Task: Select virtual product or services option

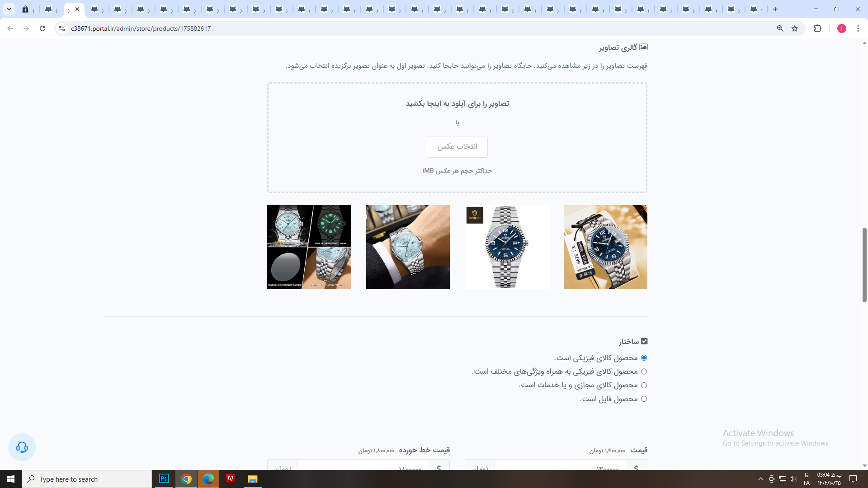Action: pyautogui.click(x=644, y=385)
